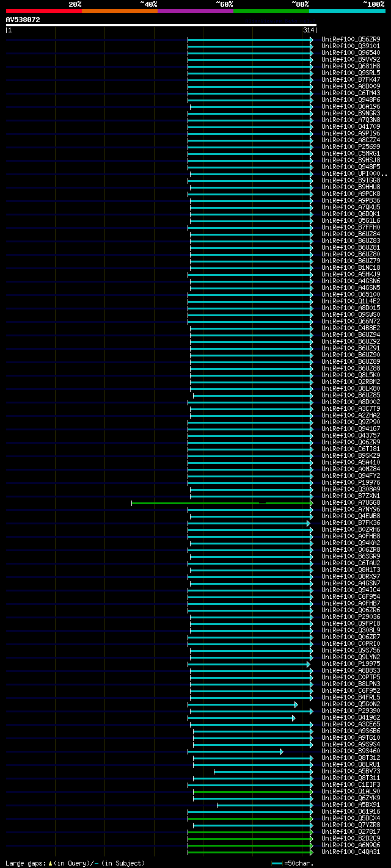Viewport: 391px width, 868px height.
Task: Select the UniRef100_B9NGR3 label
Action: click(x=351, y=113)
